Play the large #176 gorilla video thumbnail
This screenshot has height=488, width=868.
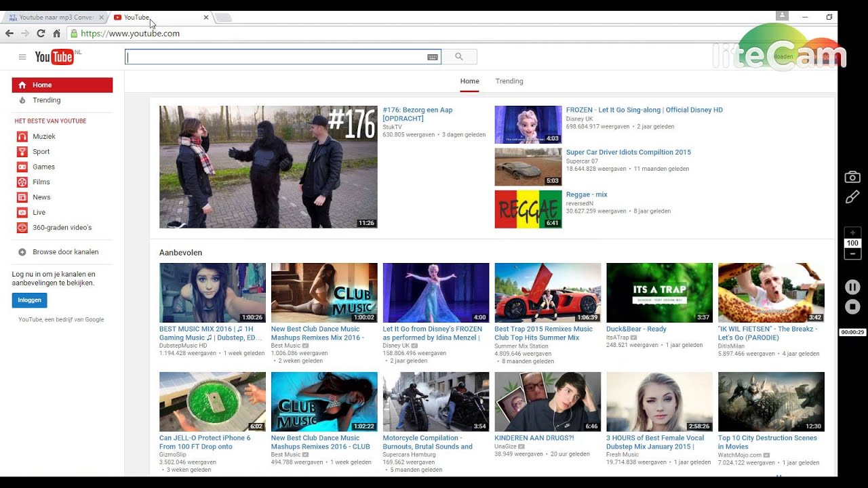click(269, 167)
